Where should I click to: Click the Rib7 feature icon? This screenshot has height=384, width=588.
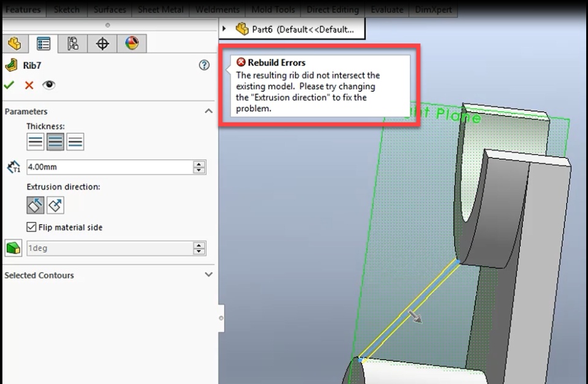click(11, 66)
